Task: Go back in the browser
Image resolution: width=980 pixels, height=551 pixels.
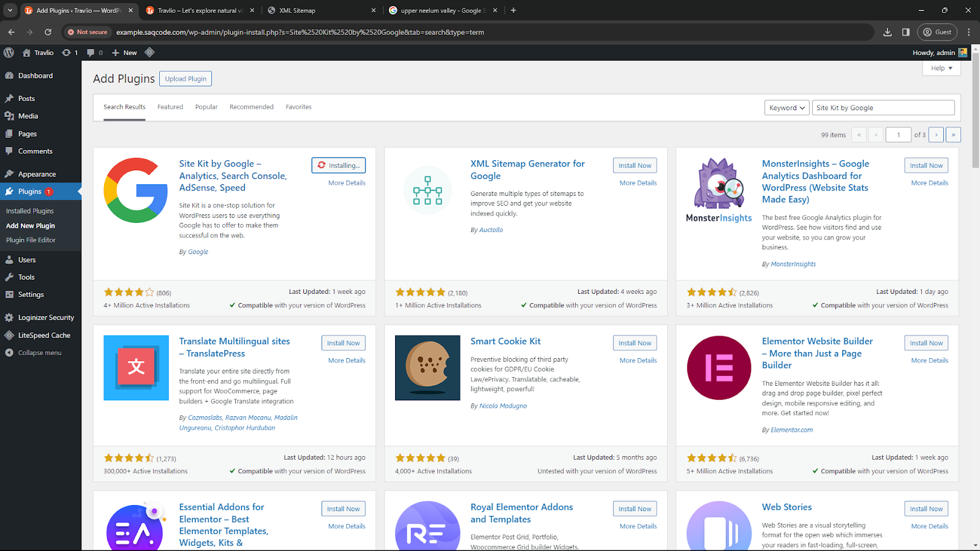Action: 11,32
